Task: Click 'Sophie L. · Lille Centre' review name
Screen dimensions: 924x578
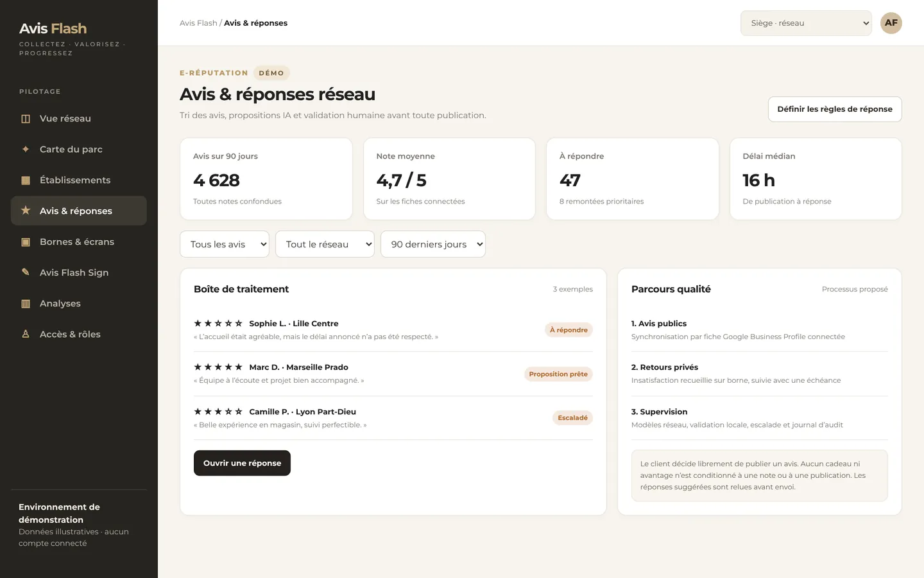Action: click(x=294, y=324)
